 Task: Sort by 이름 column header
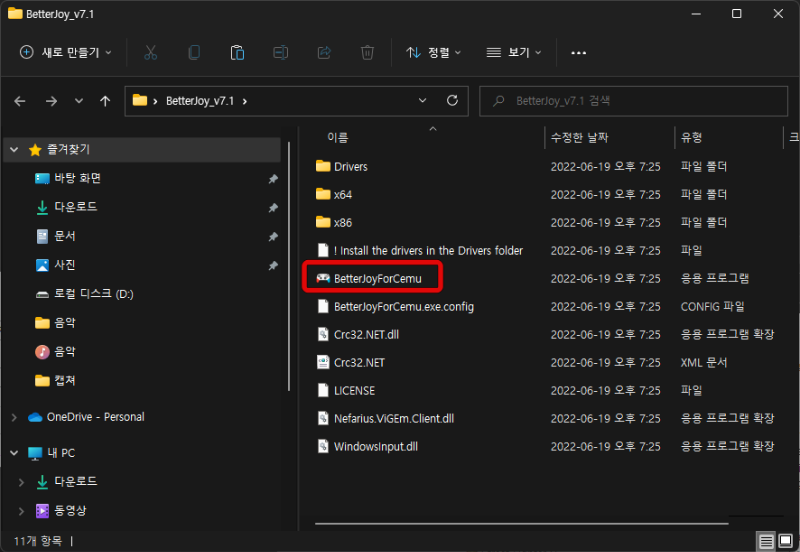coord(338,137)
